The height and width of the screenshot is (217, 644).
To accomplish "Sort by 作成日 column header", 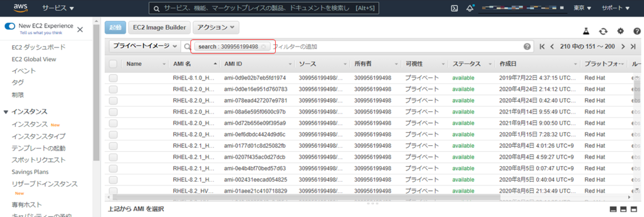I will [508, 64].
